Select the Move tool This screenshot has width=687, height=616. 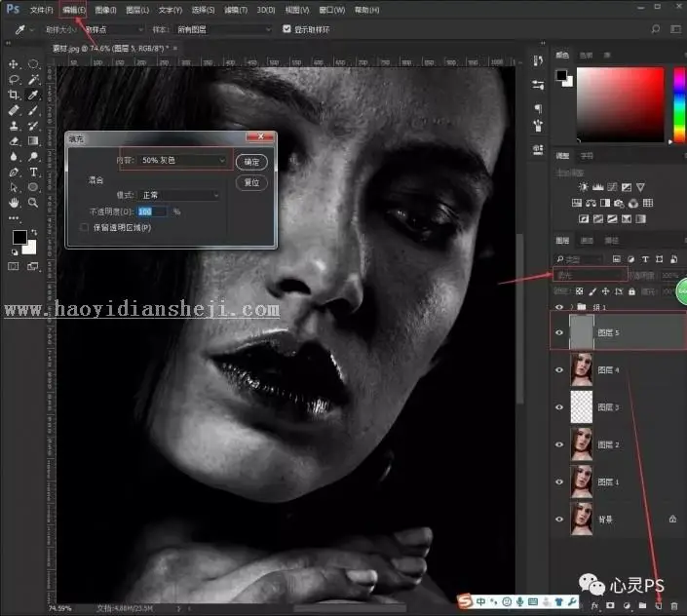tap(14, 64)
